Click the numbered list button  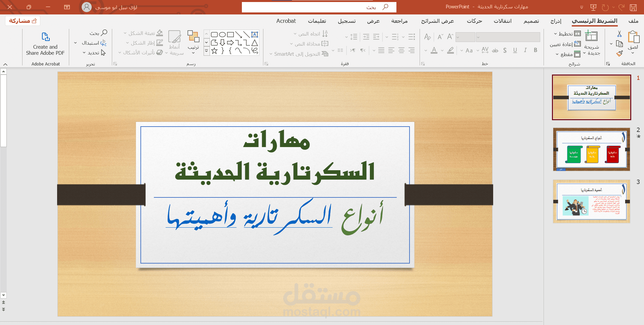pyautogui.click(x=395, y=37)
